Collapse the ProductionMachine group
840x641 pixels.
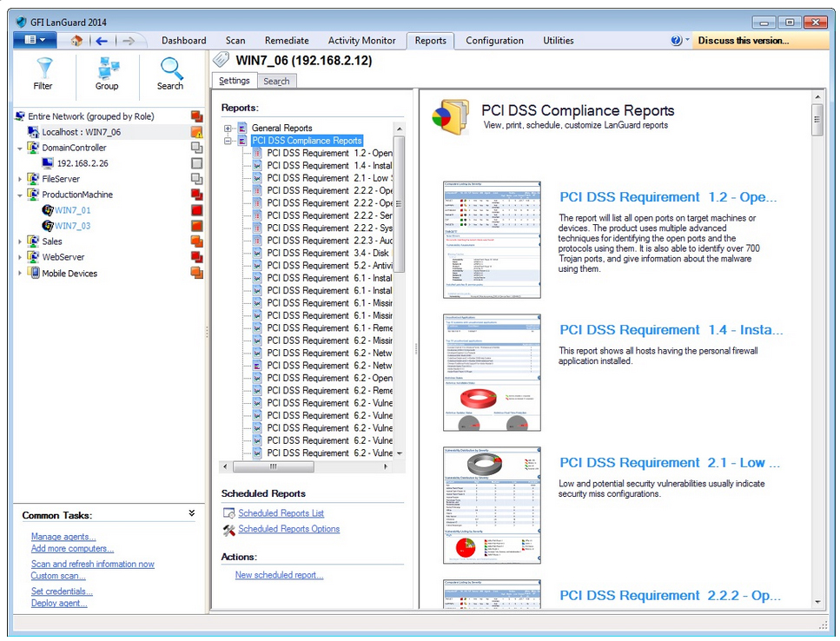[20, 195]
